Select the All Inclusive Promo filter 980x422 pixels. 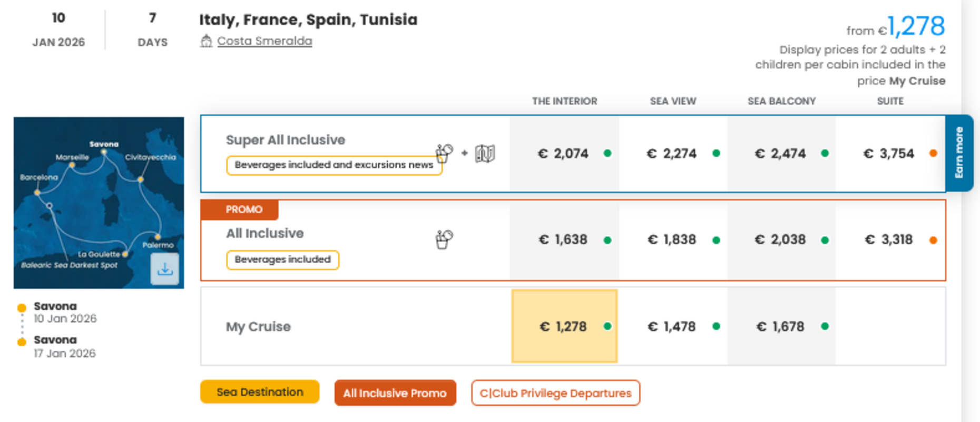(395, 392)
